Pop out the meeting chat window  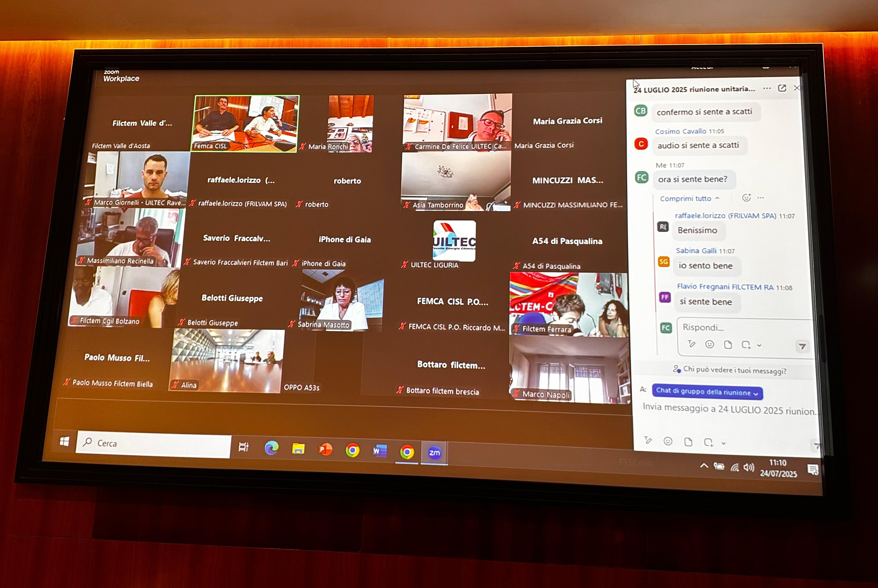tap(782, 88)
